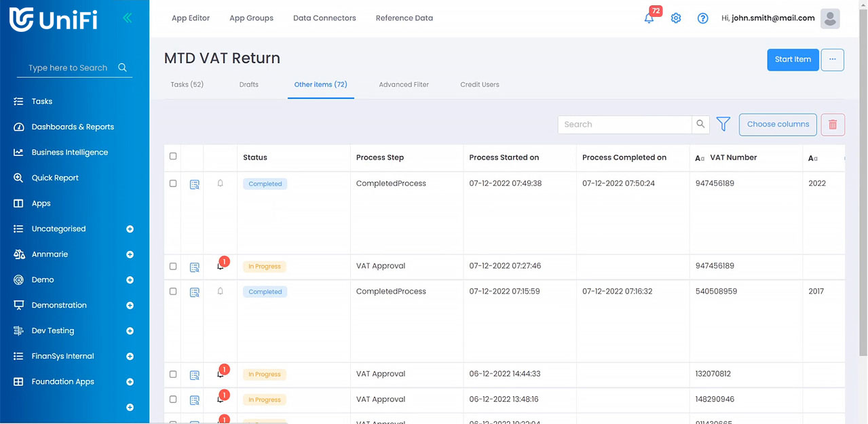Open the settings gear icon

(676, 18)
